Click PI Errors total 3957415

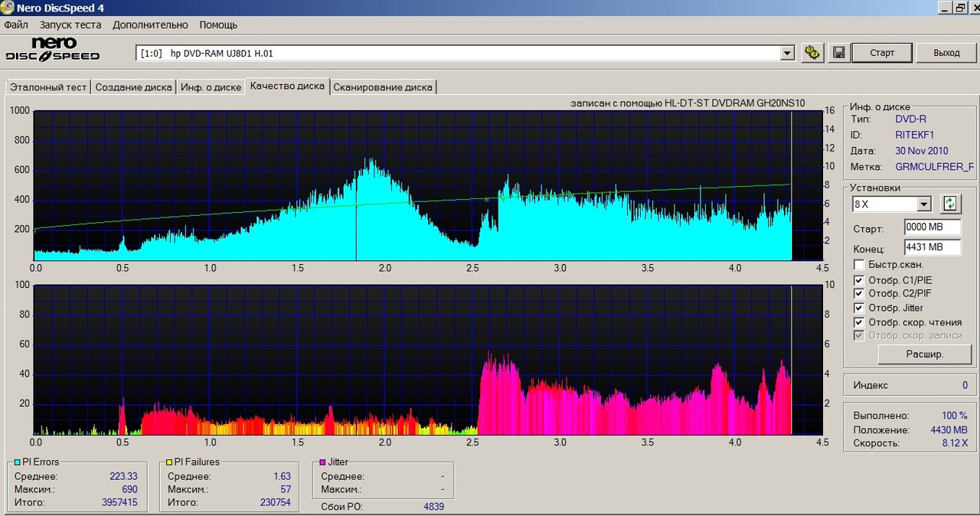(118, 503)
